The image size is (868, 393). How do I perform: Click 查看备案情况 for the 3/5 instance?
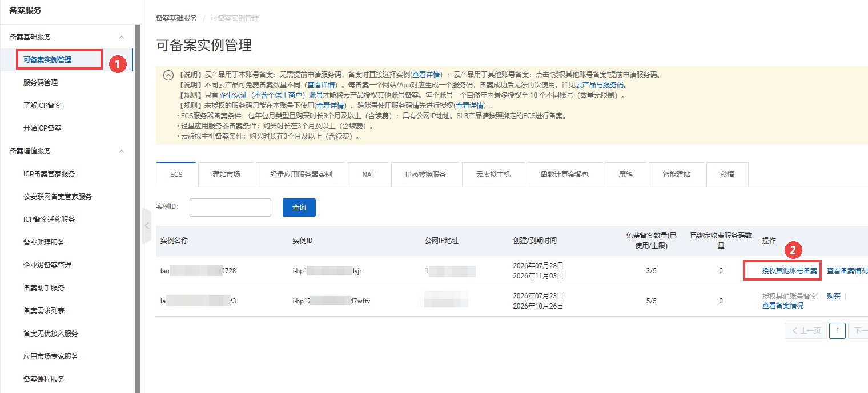pyautogui.click(x=847, y=271)
